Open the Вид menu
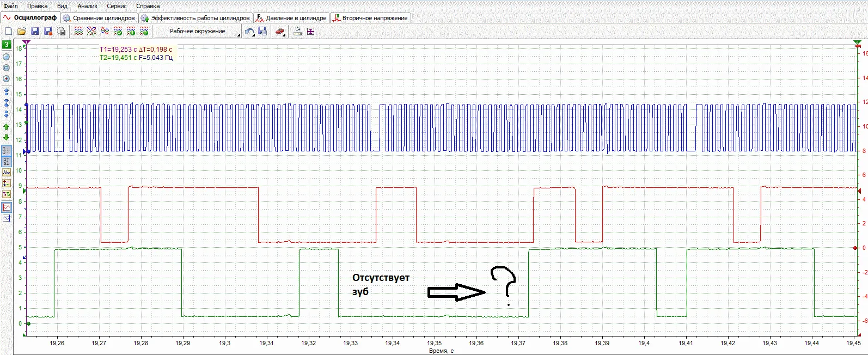This screenshot has width=868, height=355. coord(62,6)
